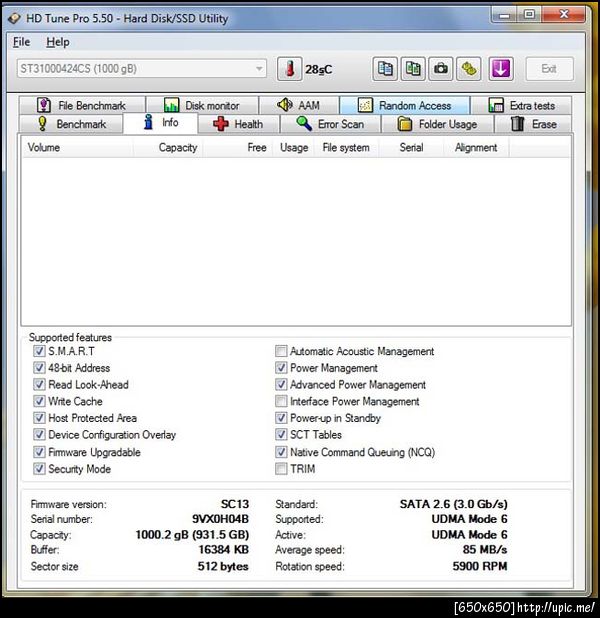This screenshot has width=600, height=618.
Task: Open the Erase tab
Action: pyautogui.click(x=533, y=124)
